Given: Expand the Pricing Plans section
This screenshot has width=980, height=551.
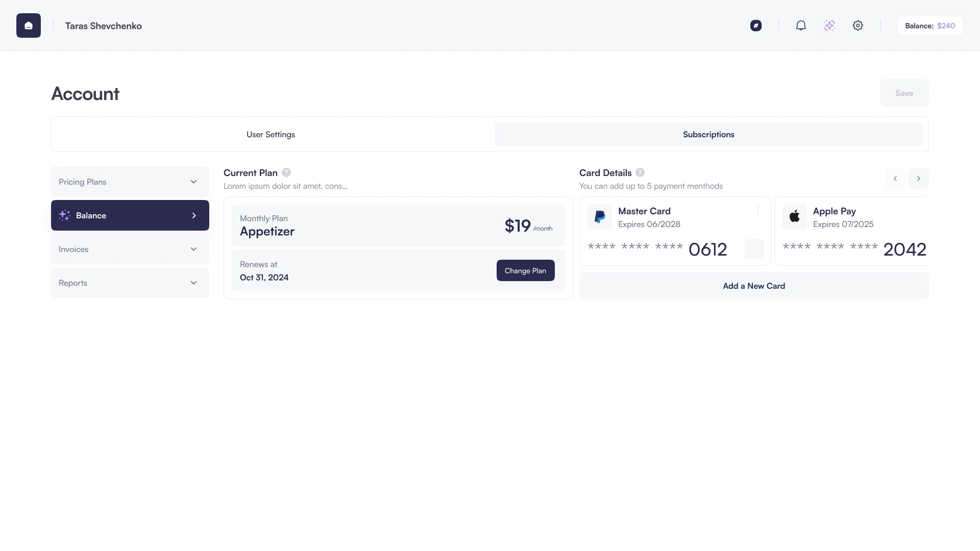Looking at the screenshot, I should coord(130,182).
